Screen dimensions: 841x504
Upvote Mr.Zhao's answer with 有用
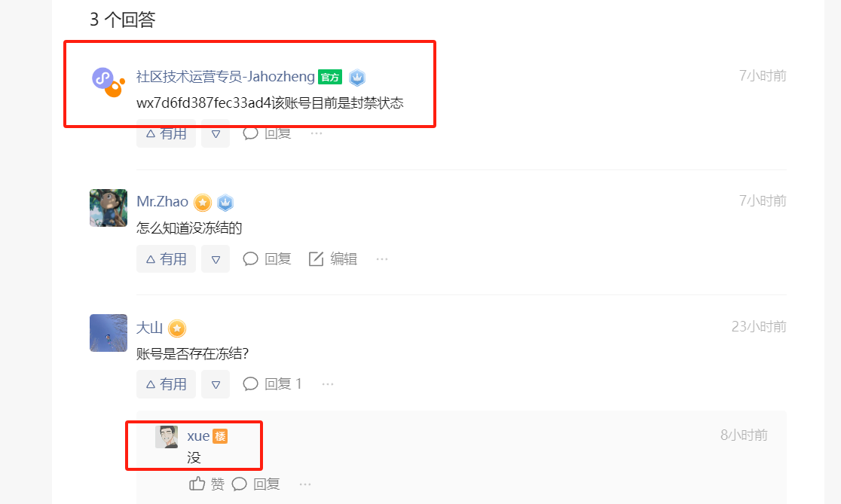[x=167, y=259]
